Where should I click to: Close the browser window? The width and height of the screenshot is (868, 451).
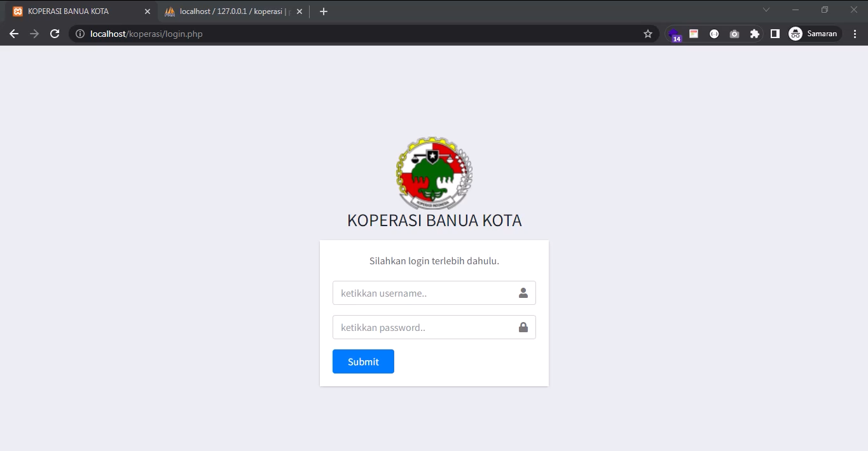(854, 10)
